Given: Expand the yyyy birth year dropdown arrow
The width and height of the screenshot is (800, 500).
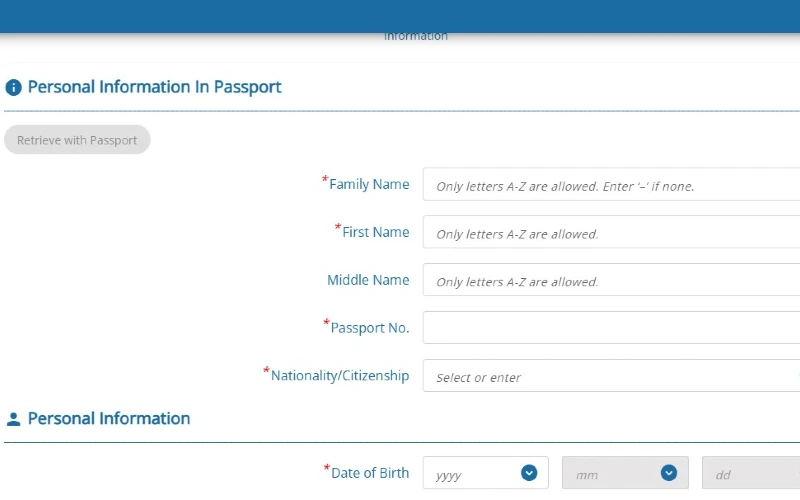Looking at the screenshot, I should click(529, 473).
